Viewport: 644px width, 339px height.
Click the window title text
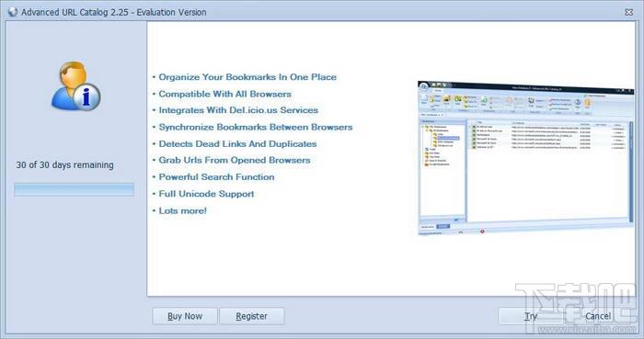tap(114, 12)
